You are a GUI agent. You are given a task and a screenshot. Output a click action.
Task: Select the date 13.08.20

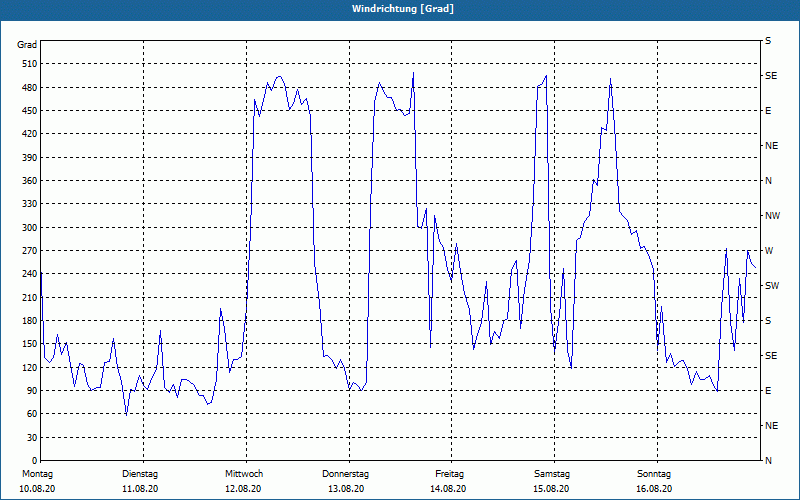click(x=346, y=489)
